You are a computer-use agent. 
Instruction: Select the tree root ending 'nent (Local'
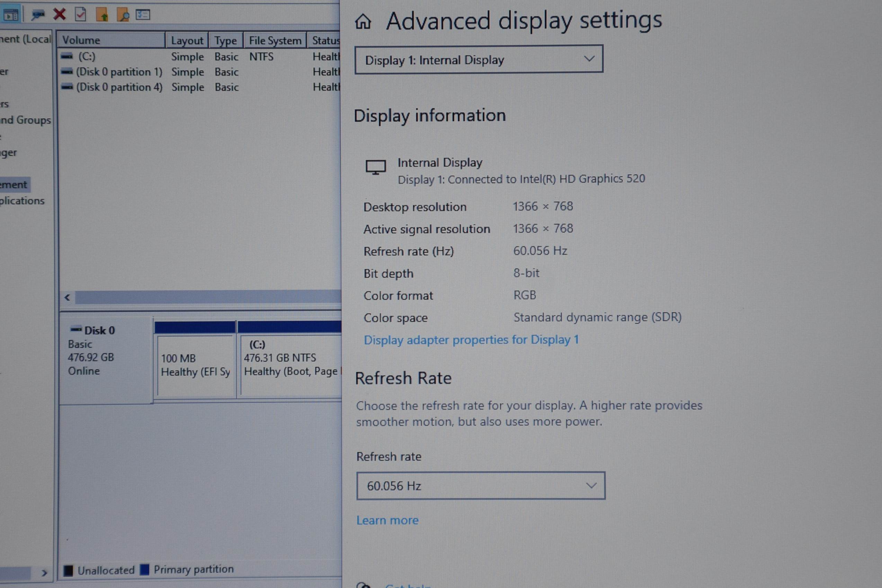click(26, 39)
